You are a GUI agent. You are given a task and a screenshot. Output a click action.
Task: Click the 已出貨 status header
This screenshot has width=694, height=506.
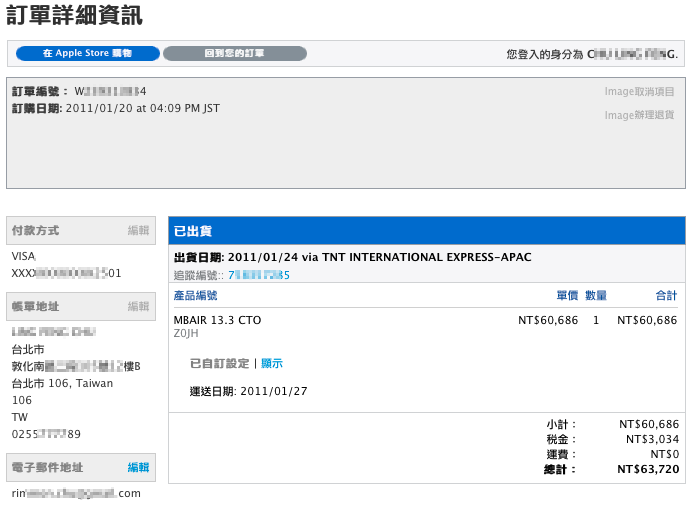point(427,231)
